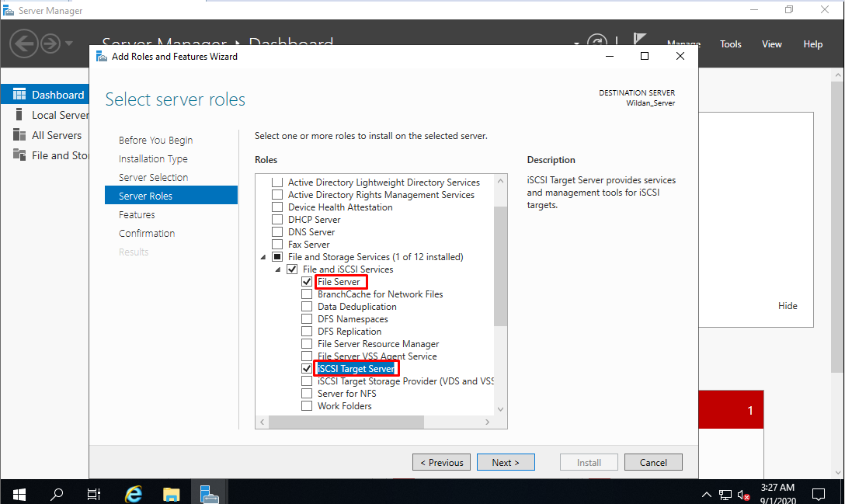Cancel the Add Roles wizard

[x=653, y=463]
